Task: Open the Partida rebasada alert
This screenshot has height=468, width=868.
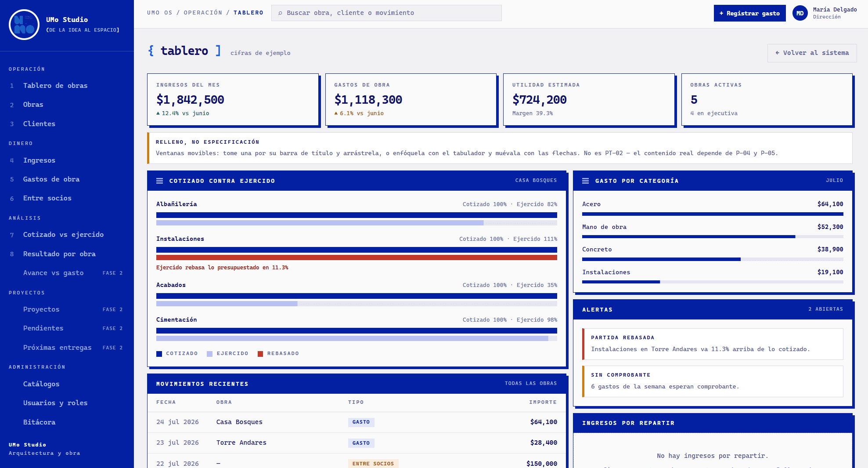Action: (x=713, y=344)
